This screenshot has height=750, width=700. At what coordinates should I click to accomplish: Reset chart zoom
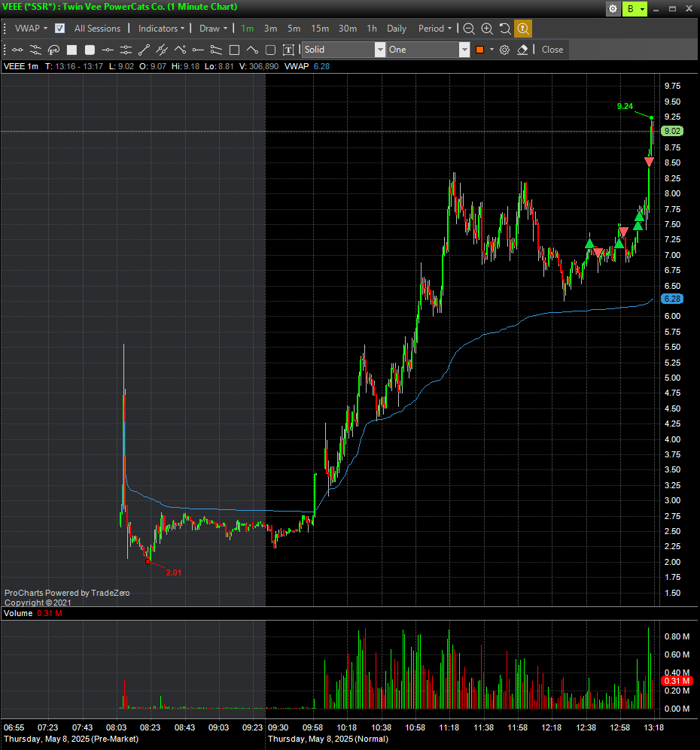[505, 29]
